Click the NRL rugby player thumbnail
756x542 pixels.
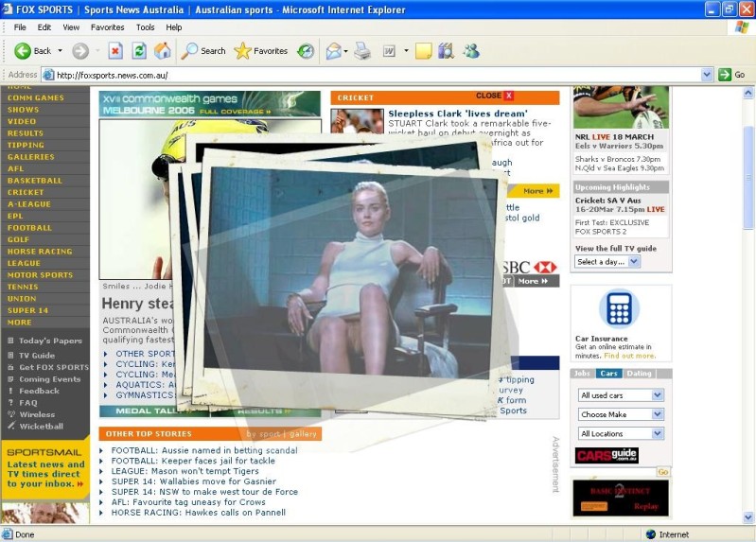pos(621,108)
